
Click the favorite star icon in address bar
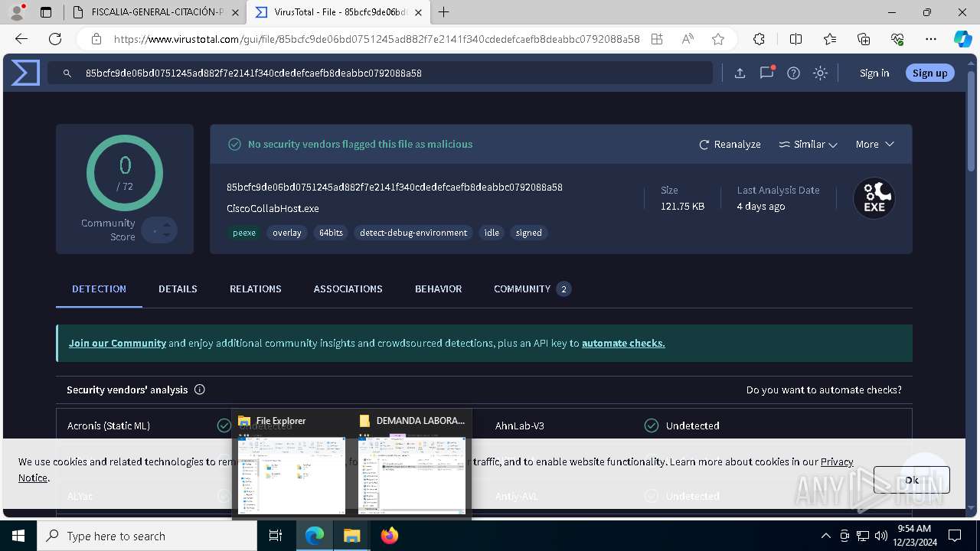tap(717, 39)
